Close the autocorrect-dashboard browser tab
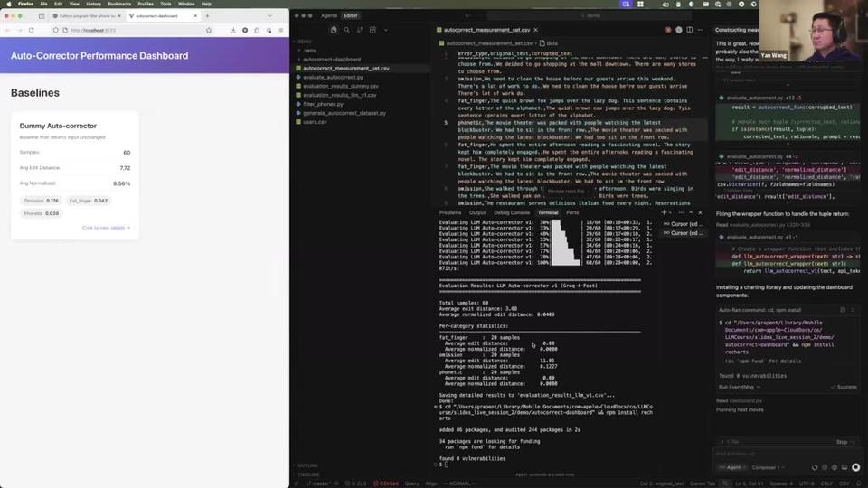Image resolution: width=868 pixels, height=488 pixels. click(195, 16)
